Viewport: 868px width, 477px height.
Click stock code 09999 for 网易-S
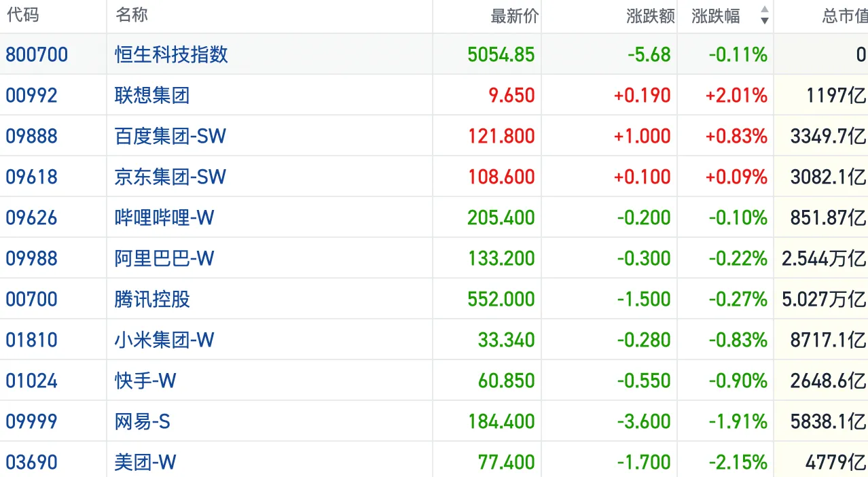(31, 421)
